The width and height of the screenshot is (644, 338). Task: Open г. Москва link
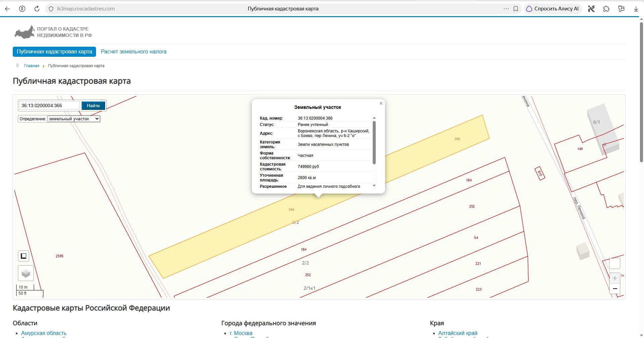coord(241,333)
